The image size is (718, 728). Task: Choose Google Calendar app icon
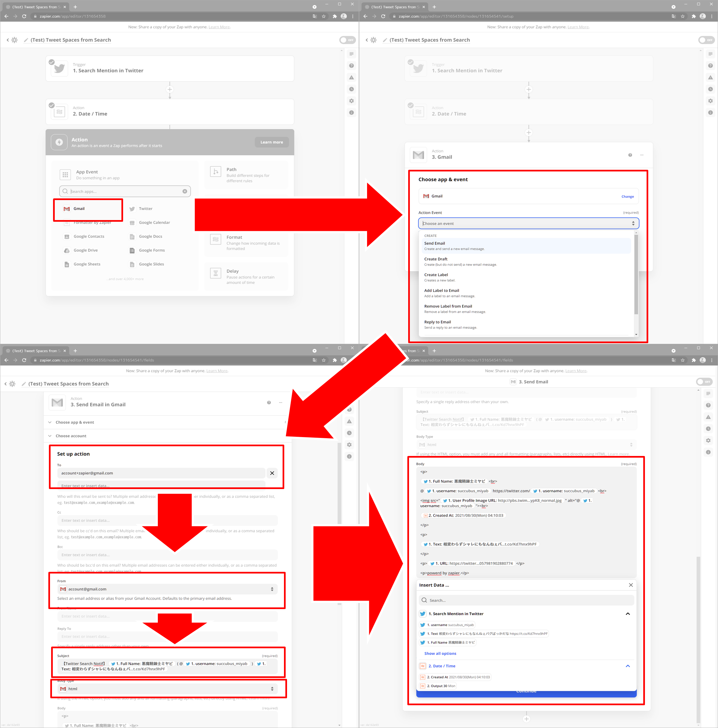click(x=132, y=223)
